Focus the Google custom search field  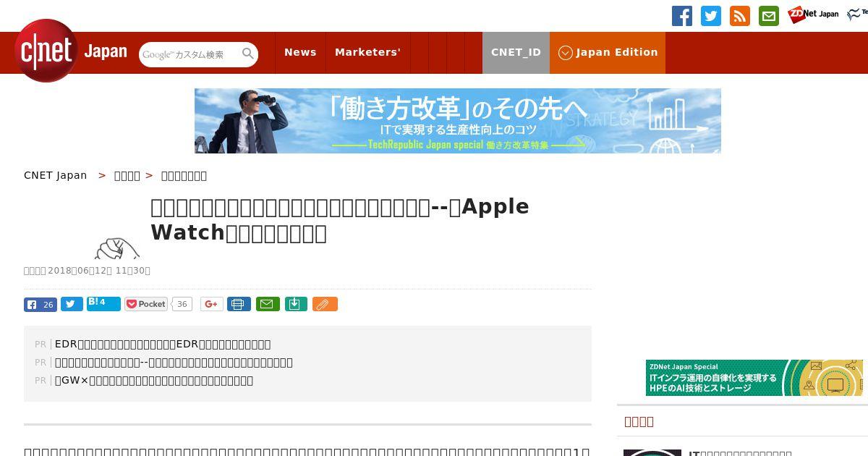(x=190, y=54)
